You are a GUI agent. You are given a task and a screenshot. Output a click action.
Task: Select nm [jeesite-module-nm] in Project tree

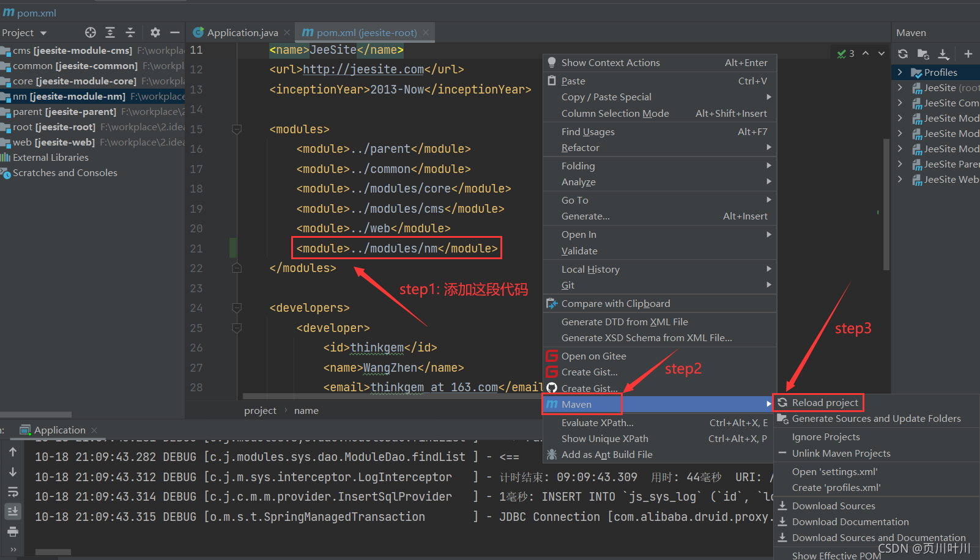pos(92,96)
